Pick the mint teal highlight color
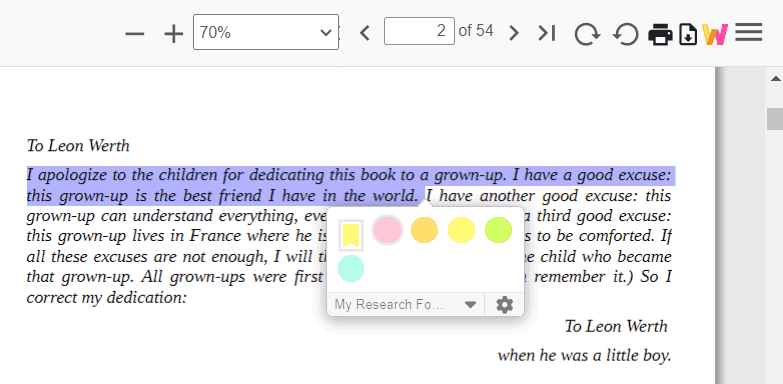 click(x=351, y=269)
